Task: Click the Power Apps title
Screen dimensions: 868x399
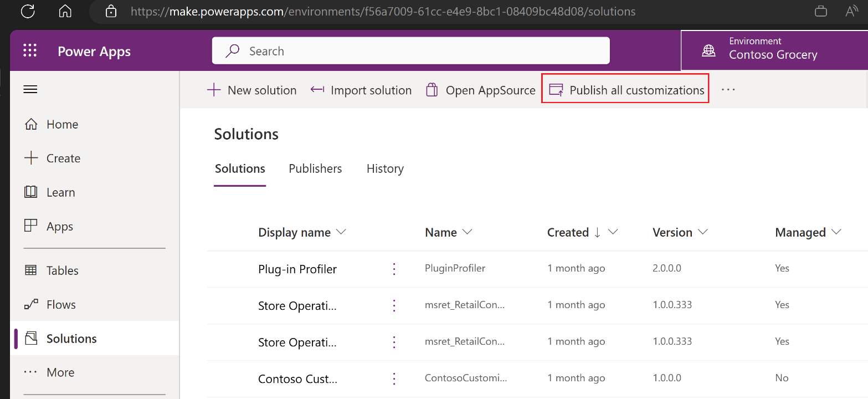Action: click(x=94, y=52)
